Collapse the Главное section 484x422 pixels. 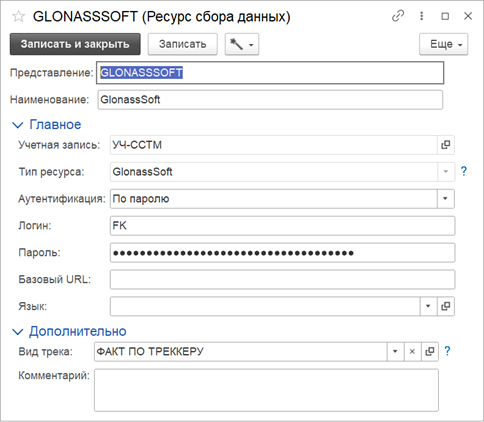pos(47,125)
